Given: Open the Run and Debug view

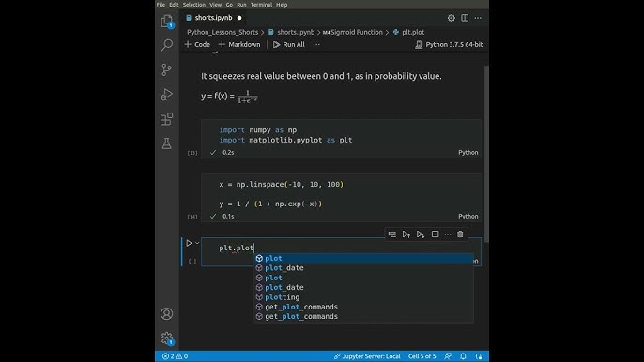Looking at the screenshot, I should point(167,95).
